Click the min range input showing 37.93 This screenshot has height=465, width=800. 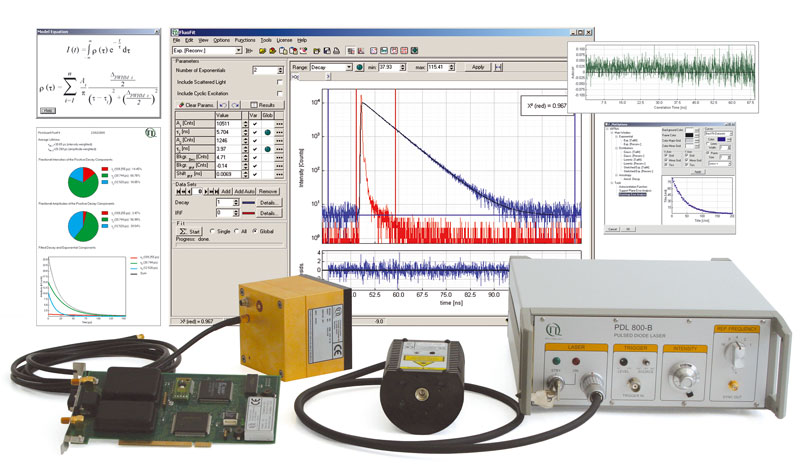point(390,67)
